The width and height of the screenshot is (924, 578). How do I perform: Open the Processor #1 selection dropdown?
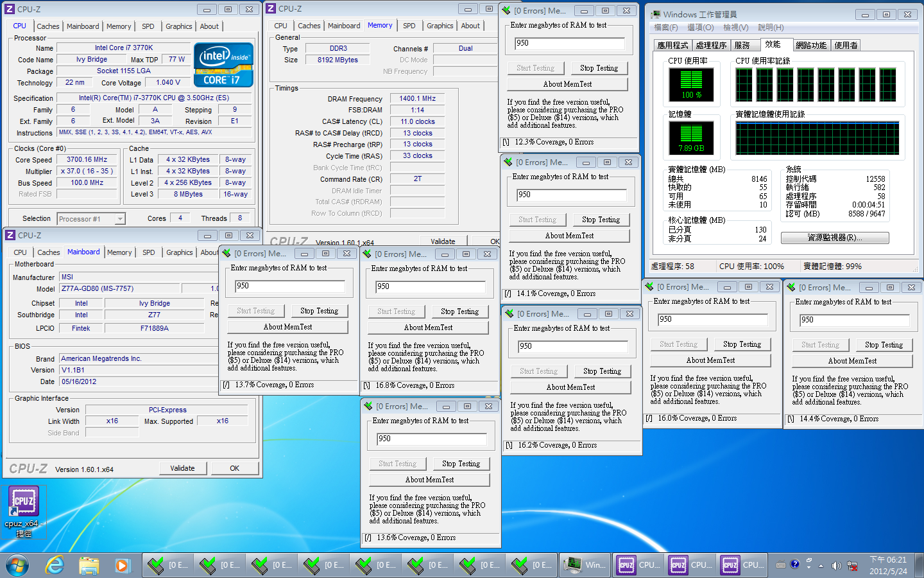(x=120, y=219)
